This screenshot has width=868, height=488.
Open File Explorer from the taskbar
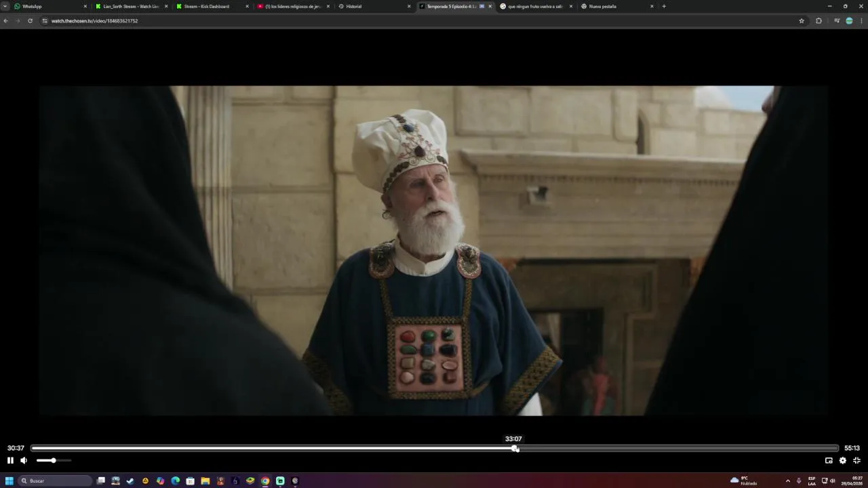click(x=205, y=481)
